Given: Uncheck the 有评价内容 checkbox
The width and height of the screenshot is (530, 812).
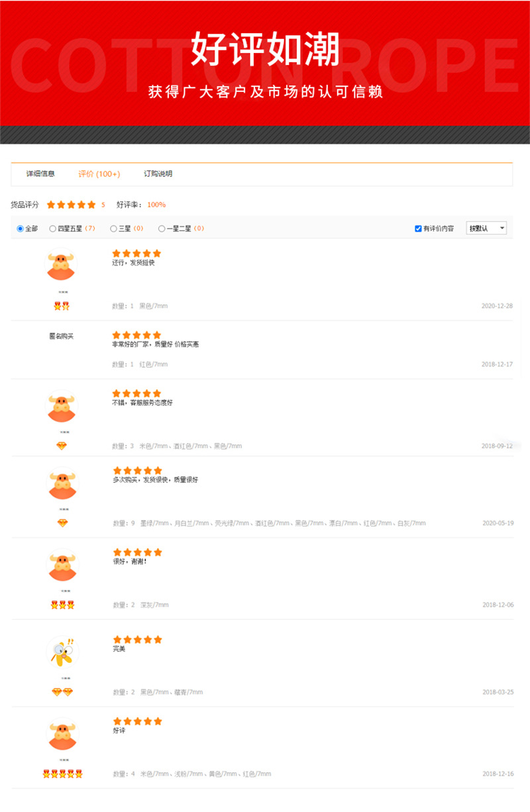Looking at the screenshot, I should coord(418,228).
